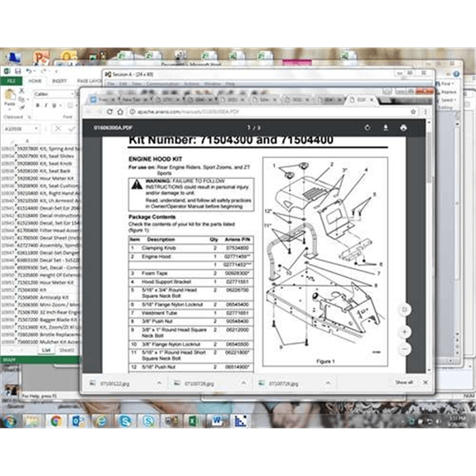Click the Excel Redo arrow icon
Viewport: 476px width, 476px height.
[x=43, y=71]
